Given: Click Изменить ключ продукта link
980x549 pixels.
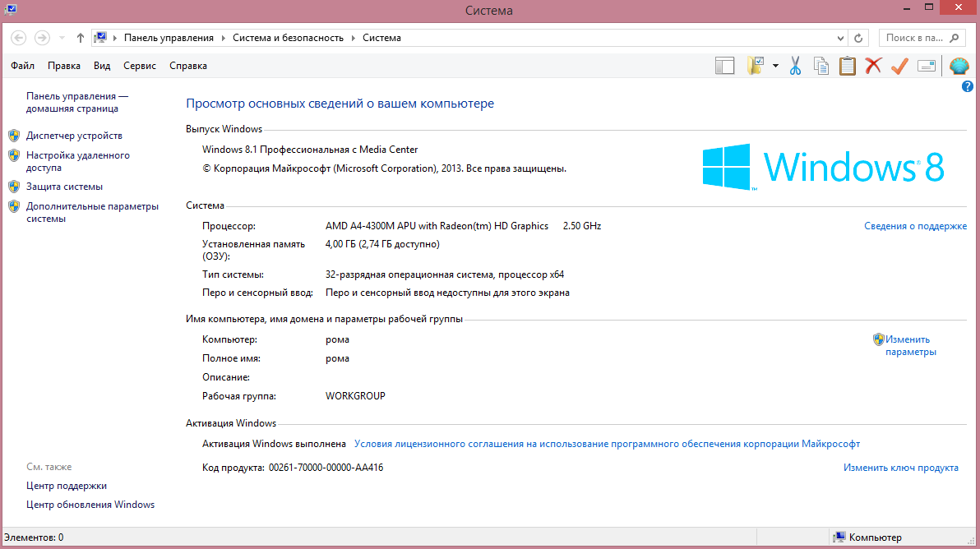Looking at the screenshot, I should point(900,468).
